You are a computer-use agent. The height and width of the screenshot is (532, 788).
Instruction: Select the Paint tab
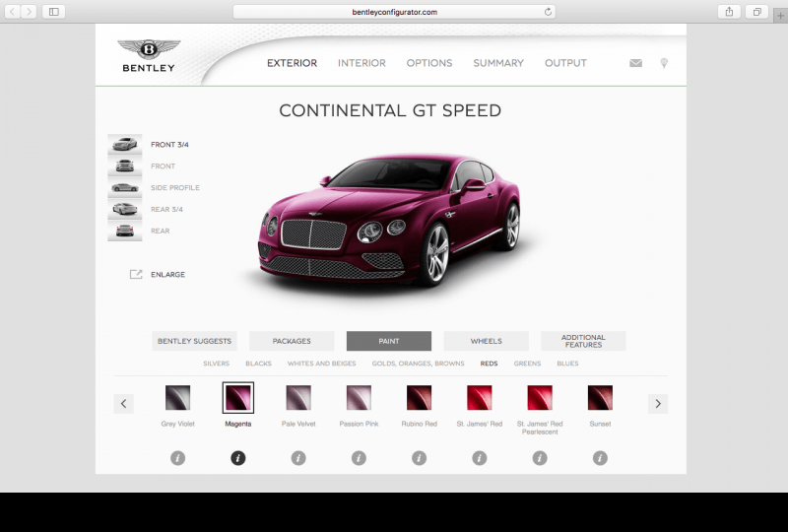coord(389,341)
